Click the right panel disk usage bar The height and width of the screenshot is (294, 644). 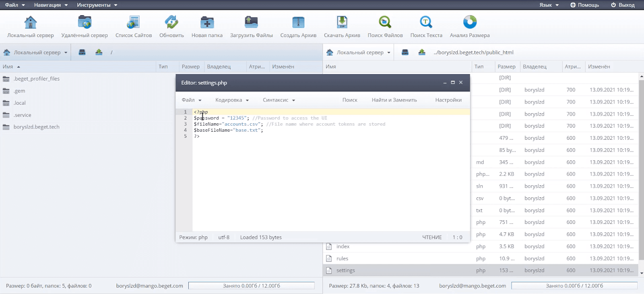click(574, 286)
